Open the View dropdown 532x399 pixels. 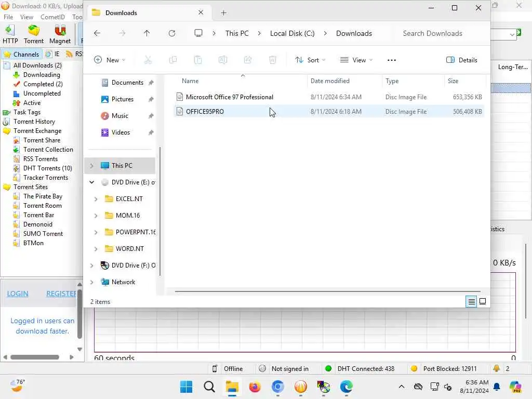pyautogui.click(x=356, y=60)
